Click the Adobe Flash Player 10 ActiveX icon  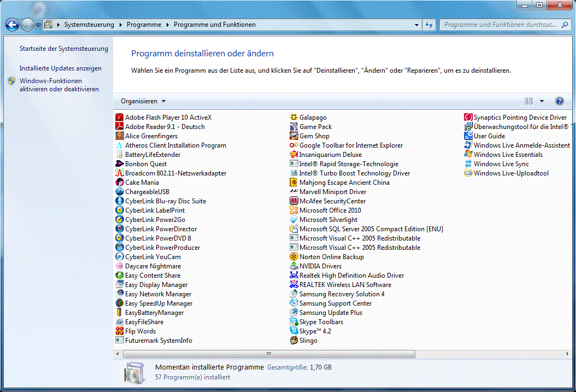click(119, 117)
